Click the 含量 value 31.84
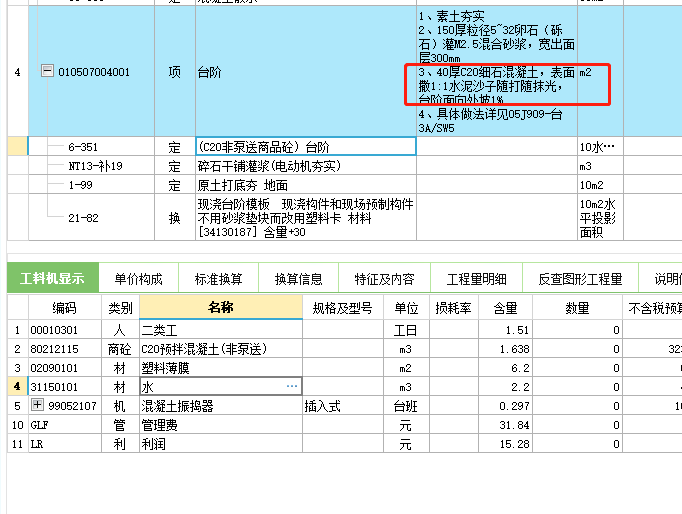 (505, 425)
